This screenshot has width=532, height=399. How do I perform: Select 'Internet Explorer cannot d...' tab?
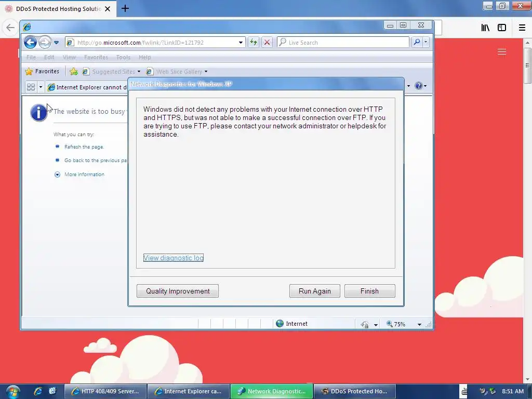click(x=87, y=87)
